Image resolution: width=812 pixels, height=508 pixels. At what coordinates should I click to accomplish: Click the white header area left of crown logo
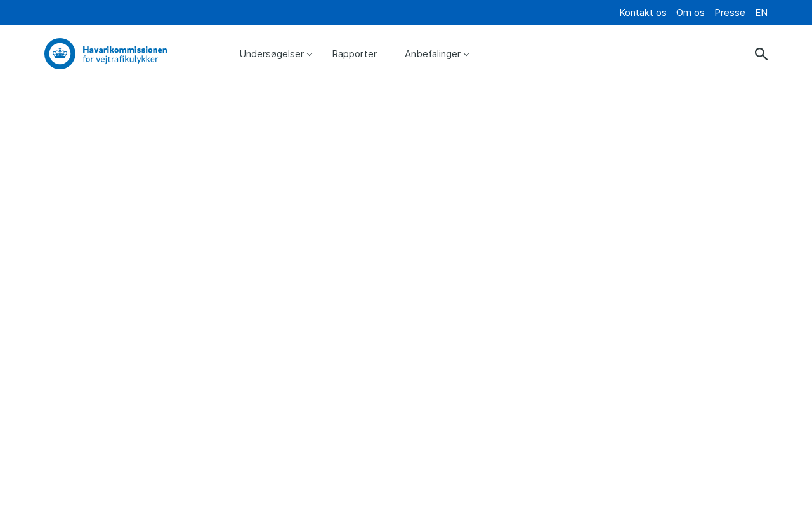click(22, 54)
